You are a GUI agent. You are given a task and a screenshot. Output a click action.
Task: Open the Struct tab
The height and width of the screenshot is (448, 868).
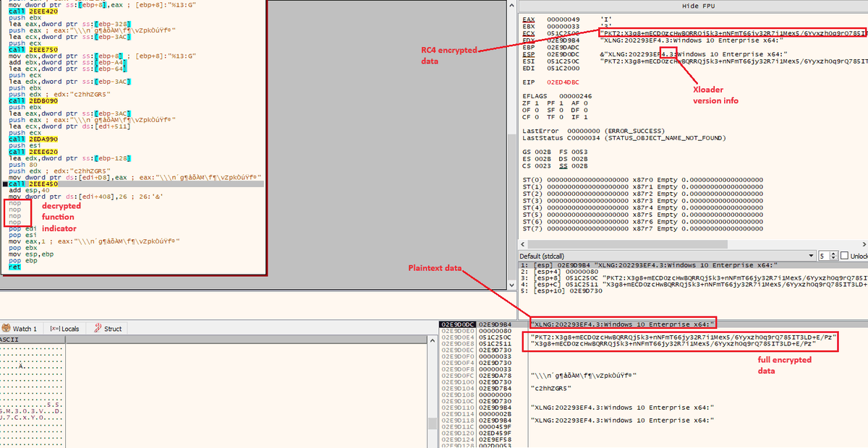click(x=108, y=328)
